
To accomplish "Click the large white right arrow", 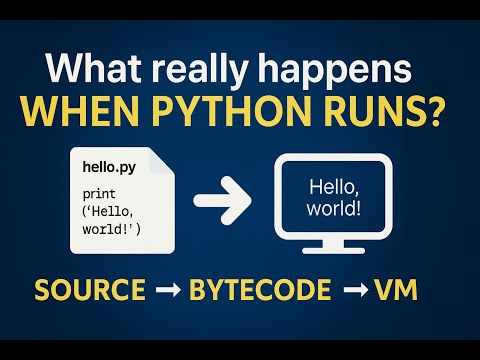I will 222,201.
